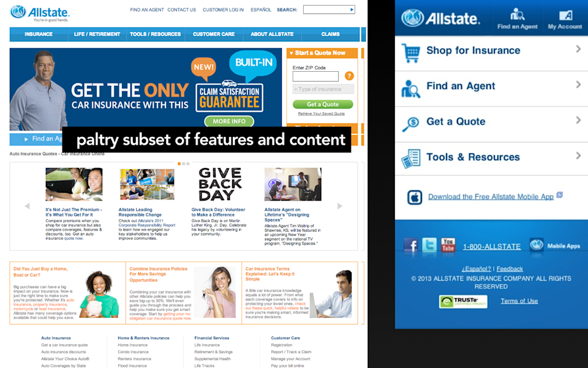The image size is (588, 368).
Task: Click the search submit arrow in the search box
Action: click(352, 9)
